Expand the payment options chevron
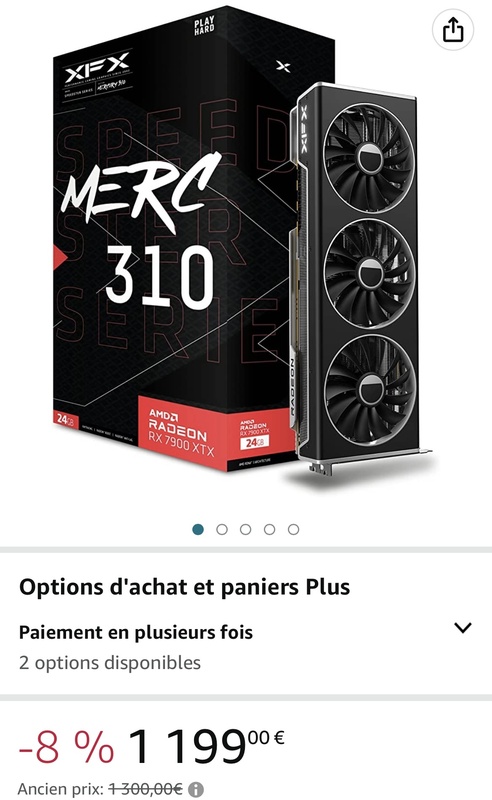Image resolution: width=492 pixels, height=800 pixels. coord(463,628)
